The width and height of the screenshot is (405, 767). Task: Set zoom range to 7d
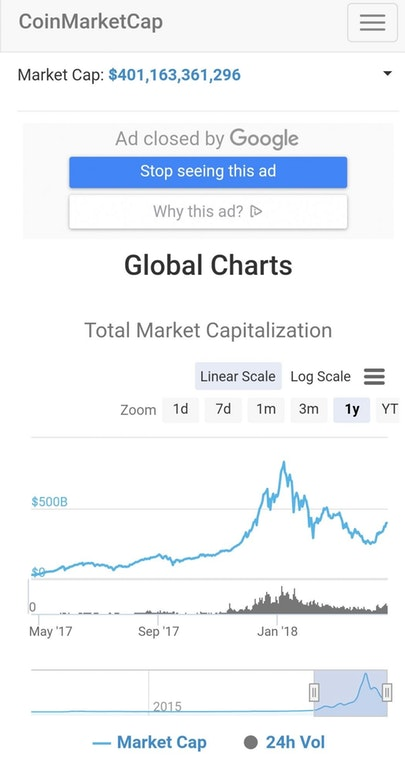223,409
